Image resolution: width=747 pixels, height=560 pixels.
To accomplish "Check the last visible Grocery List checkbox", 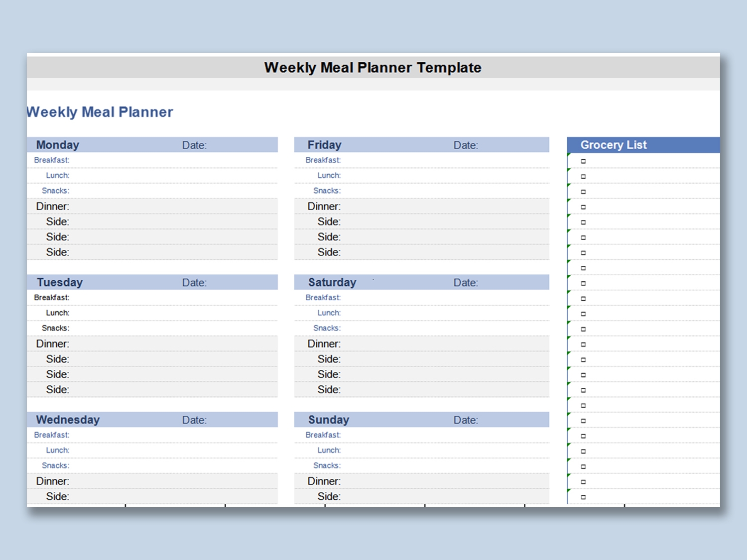I will [583, 497].
